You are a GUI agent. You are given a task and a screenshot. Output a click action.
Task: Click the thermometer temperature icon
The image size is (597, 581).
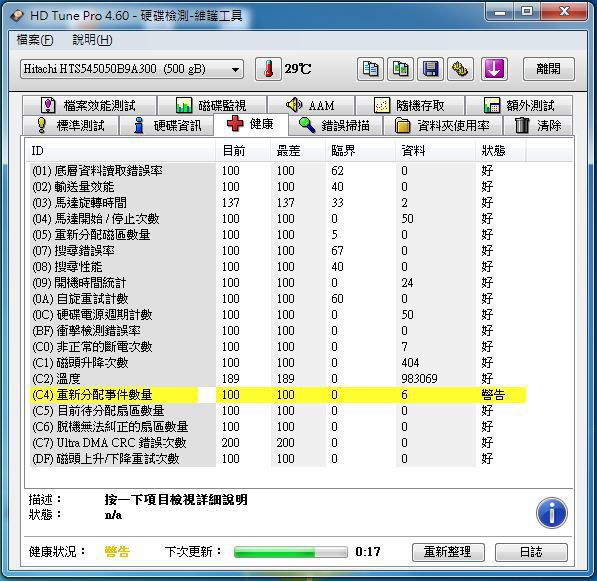268,69
